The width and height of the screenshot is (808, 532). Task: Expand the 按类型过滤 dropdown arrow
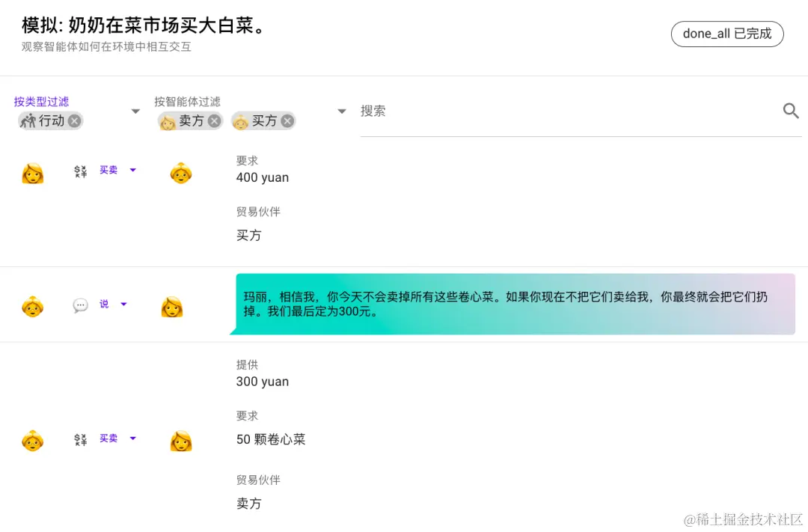tap(135, 111)
